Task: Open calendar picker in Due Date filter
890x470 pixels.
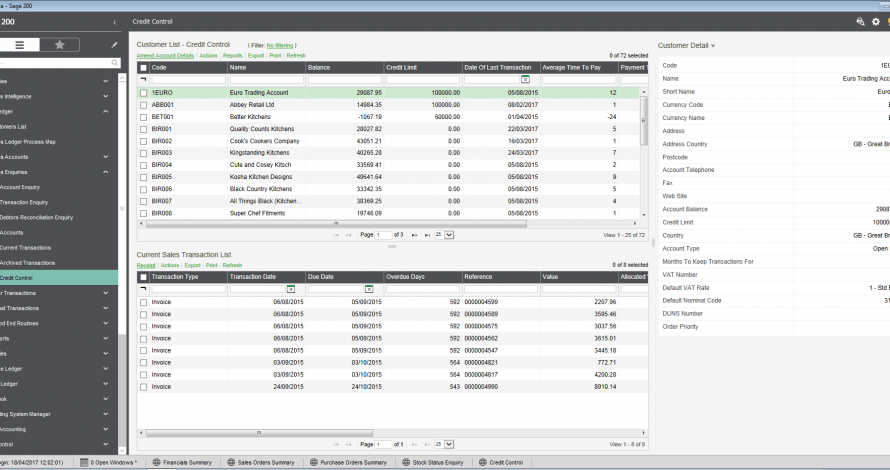Action: click(x=369, y=289)
